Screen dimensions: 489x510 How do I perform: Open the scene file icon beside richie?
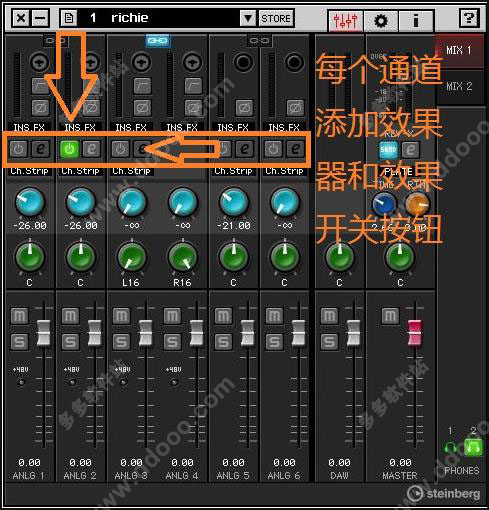[x=69, y=18]
